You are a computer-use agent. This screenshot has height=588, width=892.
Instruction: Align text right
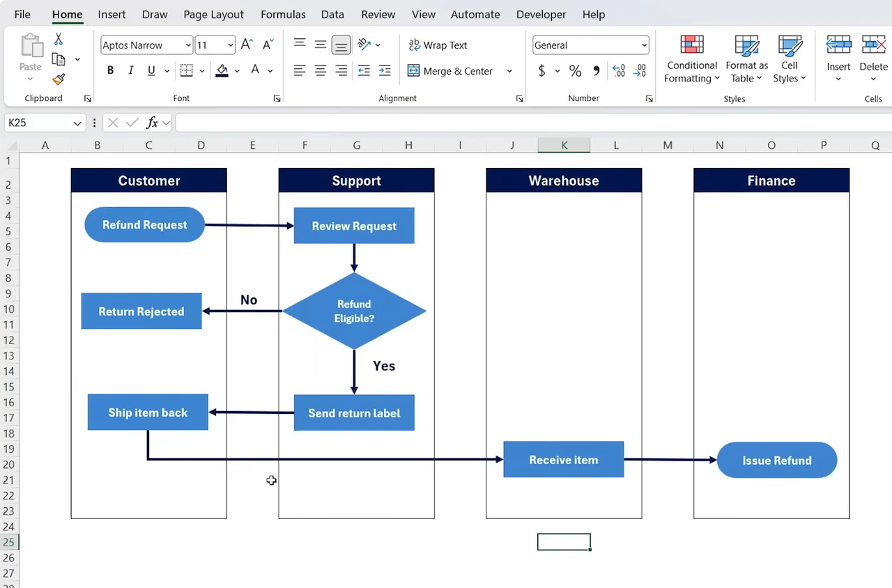pyautogui.click(x=341, y=70)
